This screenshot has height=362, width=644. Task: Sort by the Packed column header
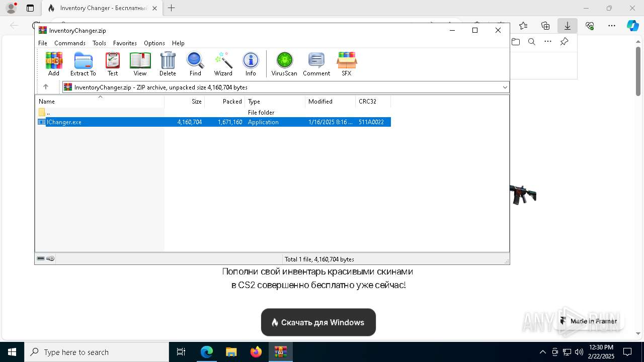tap(224, 102)
